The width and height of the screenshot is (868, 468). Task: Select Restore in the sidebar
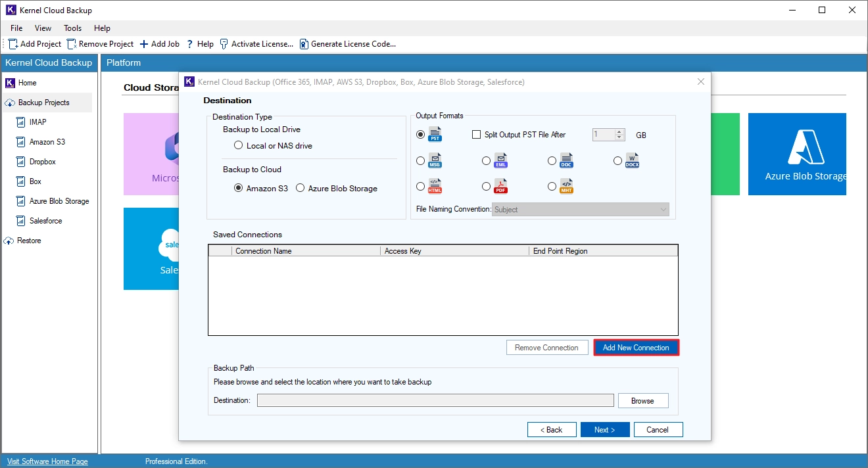click(x=22, y=241)
